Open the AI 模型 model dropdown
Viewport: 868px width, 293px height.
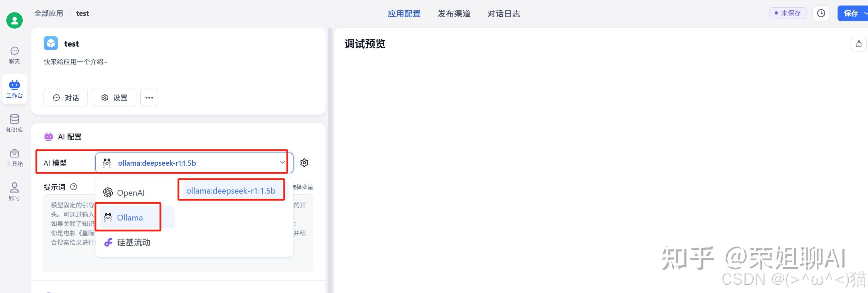pyautogui.click(x=194, y=163)
